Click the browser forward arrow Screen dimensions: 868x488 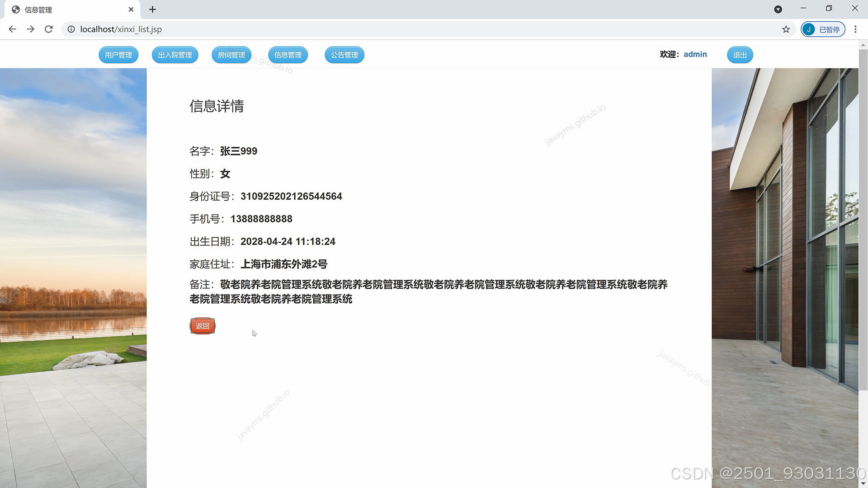[30, 29]
